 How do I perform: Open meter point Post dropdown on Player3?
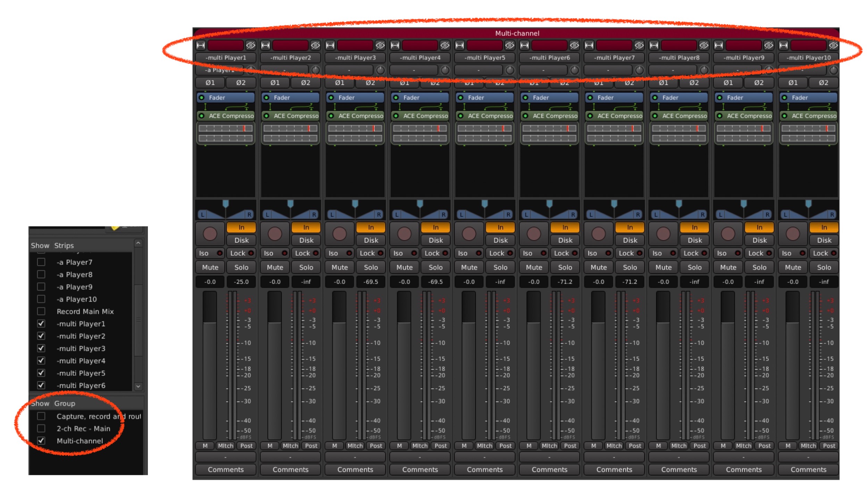376,446
